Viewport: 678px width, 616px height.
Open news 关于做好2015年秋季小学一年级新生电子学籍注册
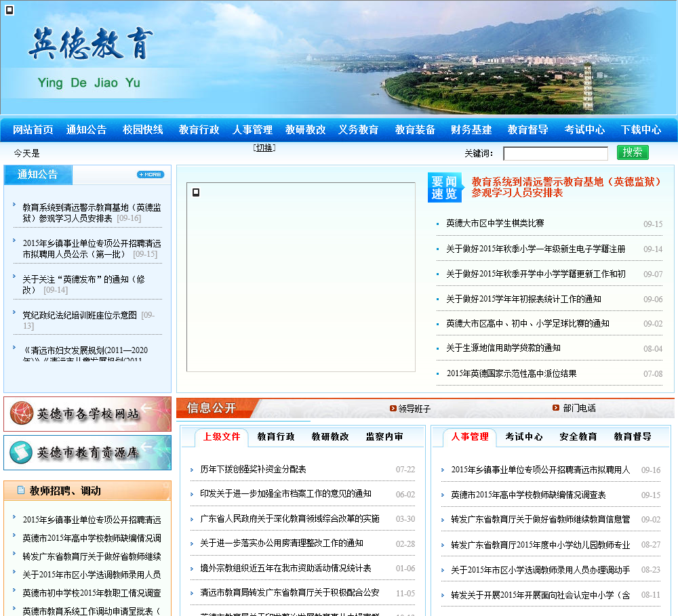536,249
